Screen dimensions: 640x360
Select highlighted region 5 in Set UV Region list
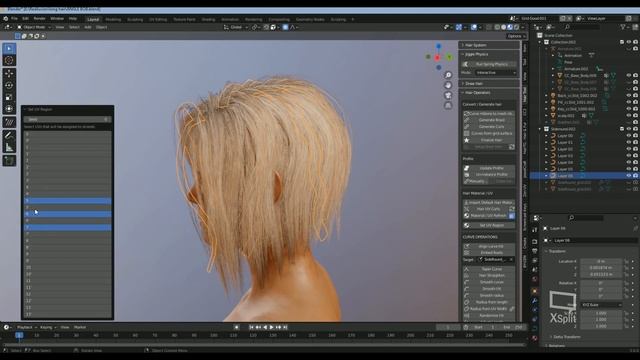(68, 201)
